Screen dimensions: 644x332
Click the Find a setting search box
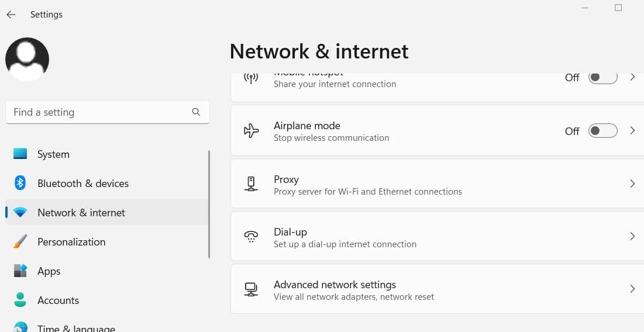point(99,112)
